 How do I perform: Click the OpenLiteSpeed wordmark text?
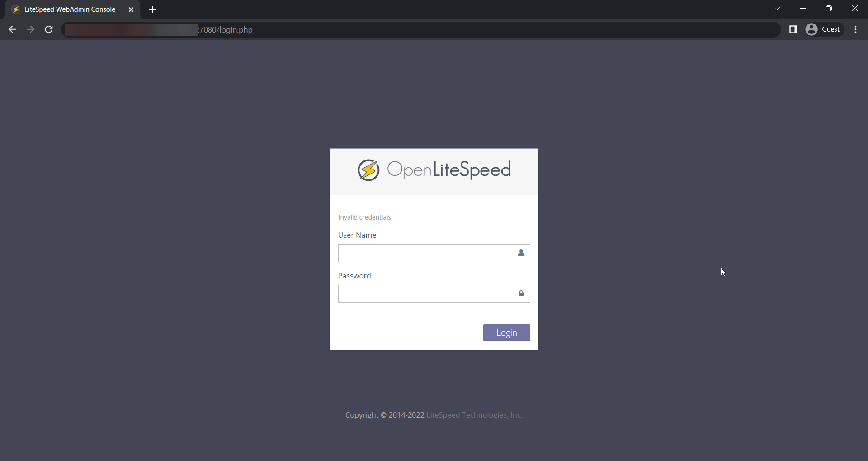(449, 170)
